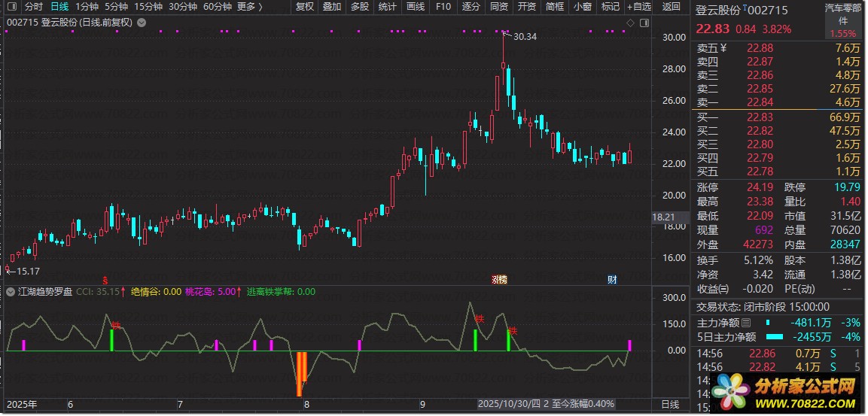The height and width of the screenshot is (416, 868).
Task: Click the 逃离铁掌帮: 0.00 indicator label
Action: [x=282, y=292]
